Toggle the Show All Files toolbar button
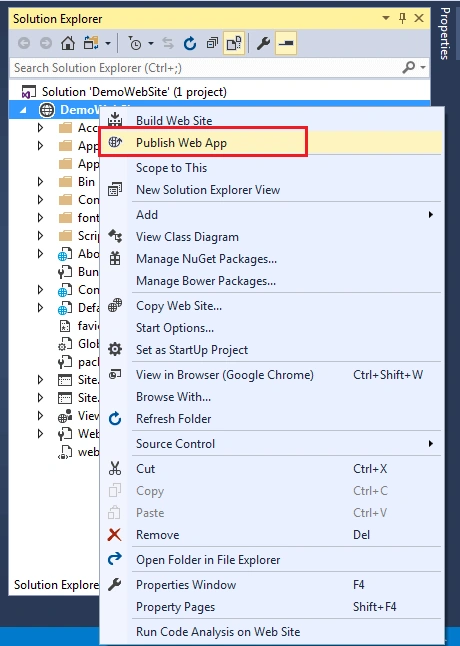The height and width of the screenshot is (646, 460). click(234, 43)
